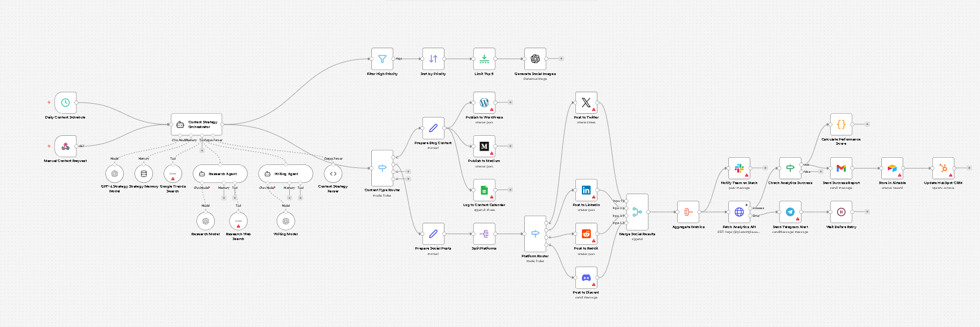Viewport: 980px width, 327px height.
Task: Add node after Calculate Performance Score output
Action: (867, 124)
